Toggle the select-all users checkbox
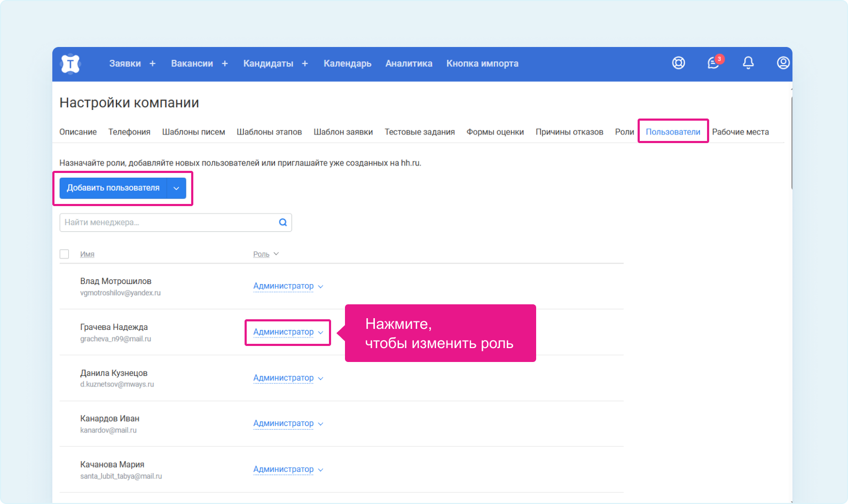 [x=65, y=254]
